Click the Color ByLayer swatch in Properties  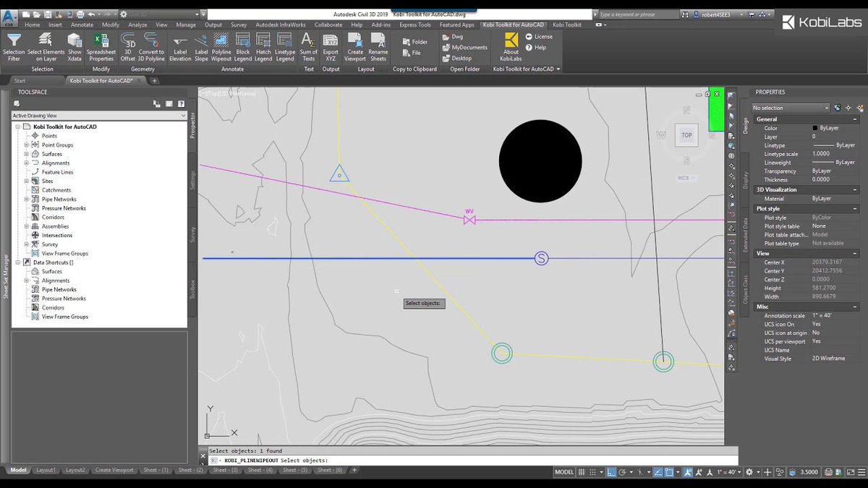(x=814, y=128)
